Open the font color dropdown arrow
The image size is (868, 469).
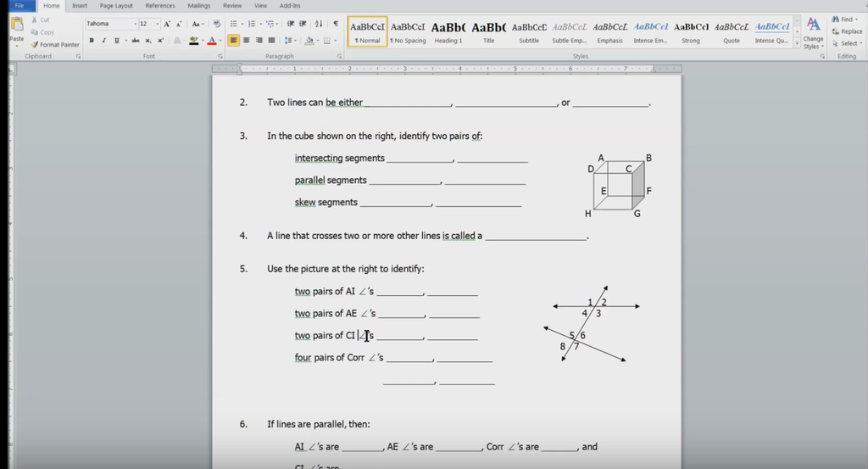coord(220,41)
